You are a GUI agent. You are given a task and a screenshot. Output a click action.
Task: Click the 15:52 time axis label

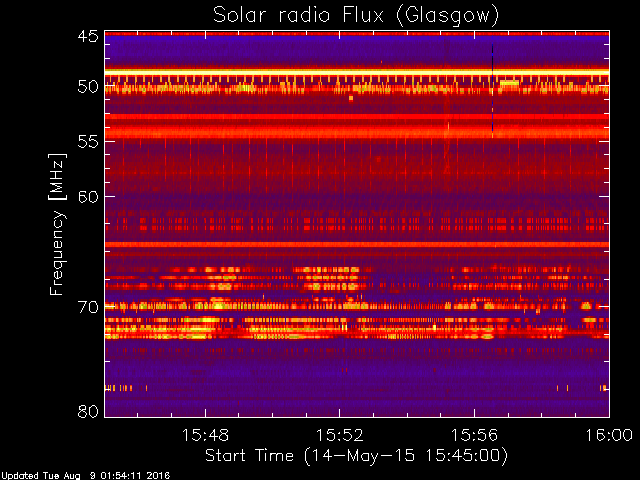(340, 435)
